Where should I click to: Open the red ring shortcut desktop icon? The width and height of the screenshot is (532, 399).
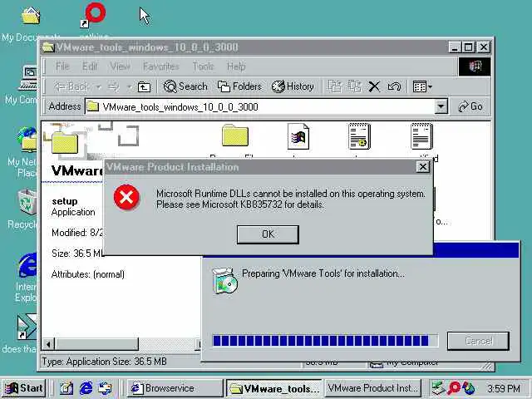(95, 13)
